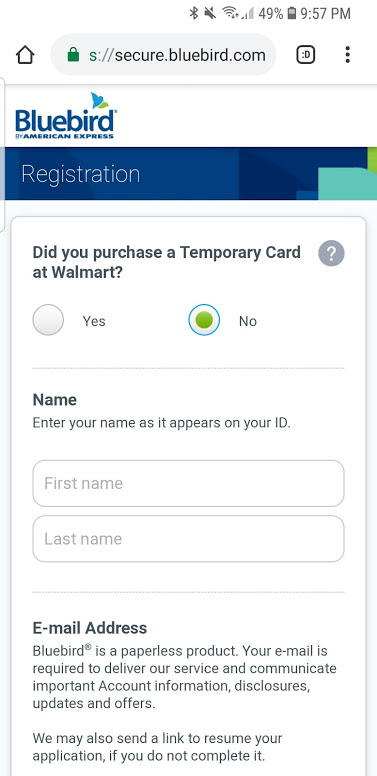377x776 pixels.
Task: Select the Yes radio button
Action: (48, 320)
